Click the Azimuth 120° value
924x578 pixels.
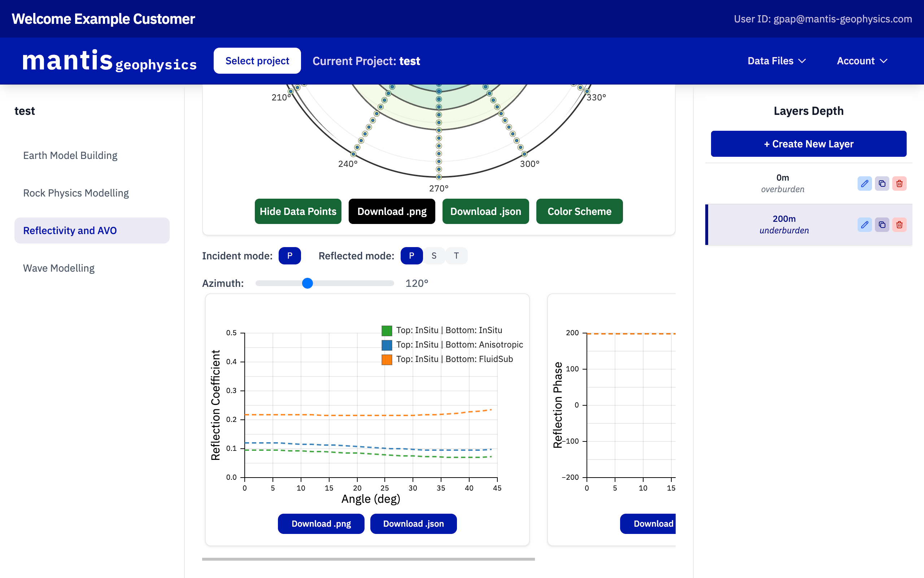tap(417, 283)
